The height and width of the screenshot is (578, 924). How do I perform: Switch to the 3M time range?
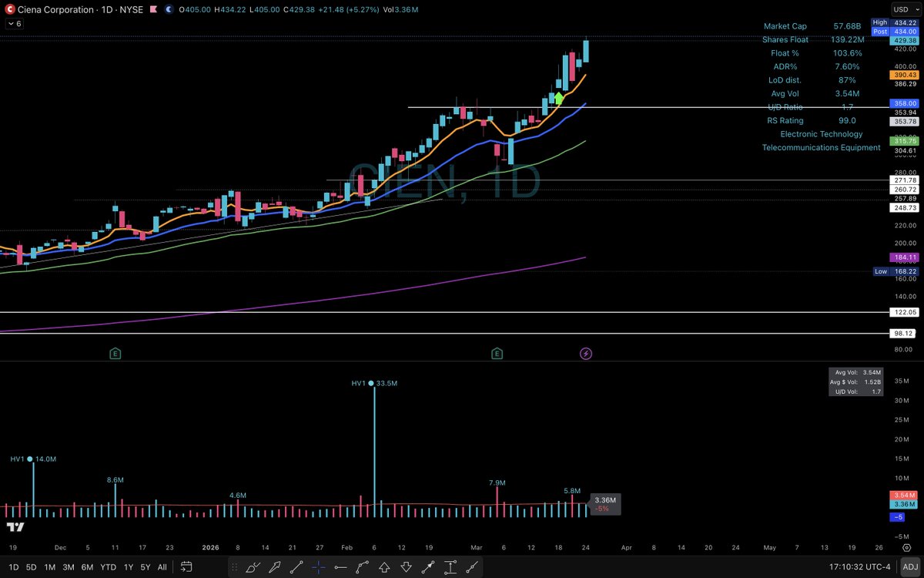tap(69, 567)
